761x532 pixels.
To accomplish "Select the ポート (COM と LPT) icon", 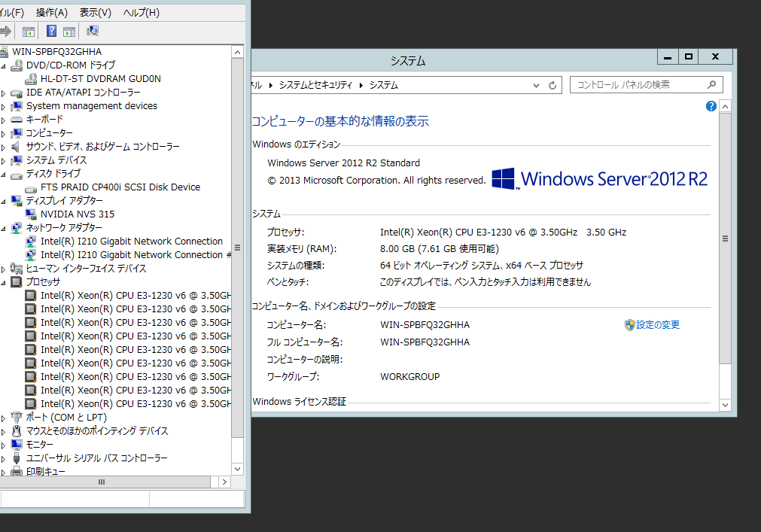I will click(17, 417).
